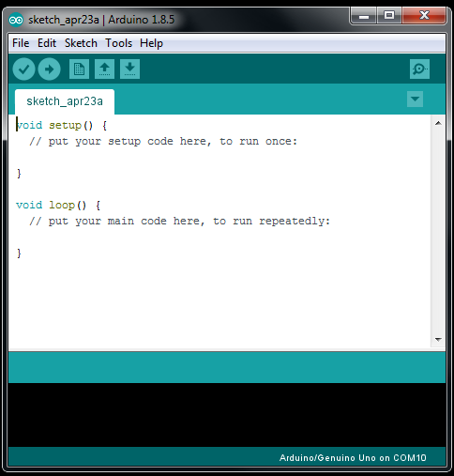
Task: Click the Arduino/Genuino Uno on COM10 status text
Action: tap(353, 458)
